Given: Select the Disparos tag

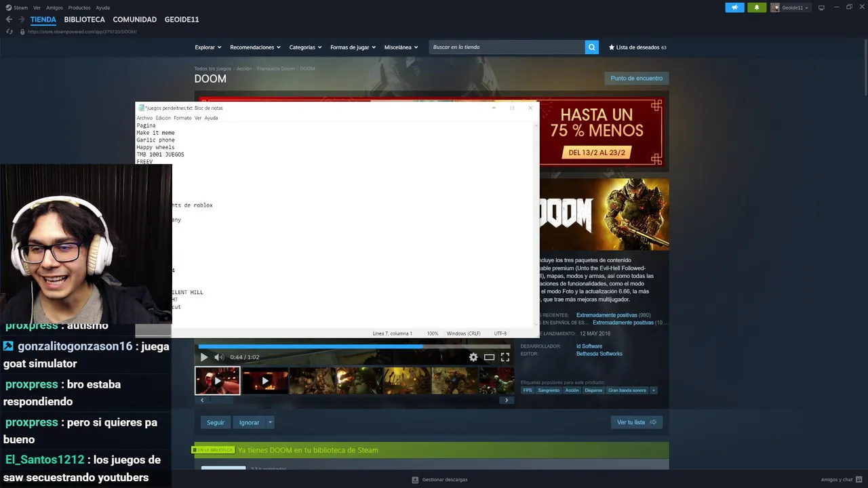Looking at the screenshot, I should 593,390.
